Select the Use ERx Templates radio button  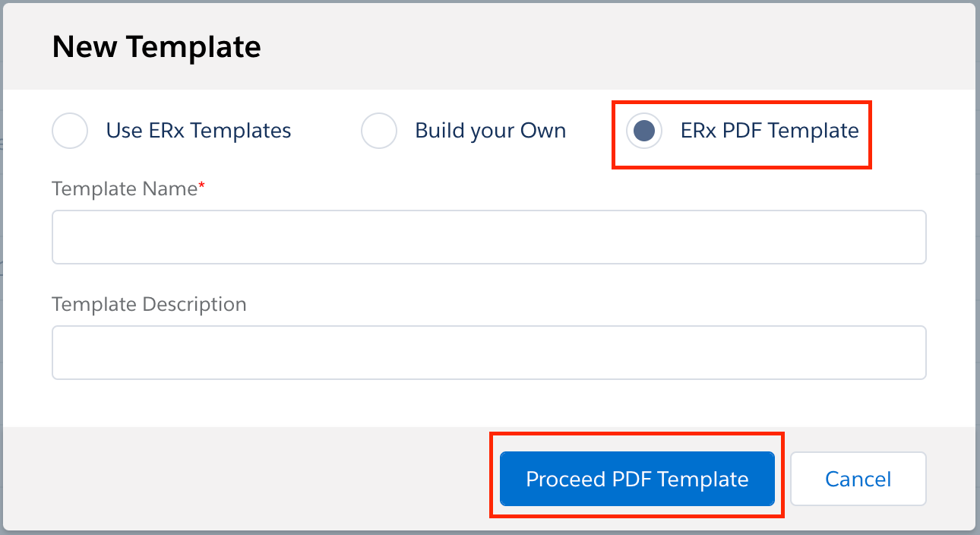pyautogui.click(x=70, y=131)
